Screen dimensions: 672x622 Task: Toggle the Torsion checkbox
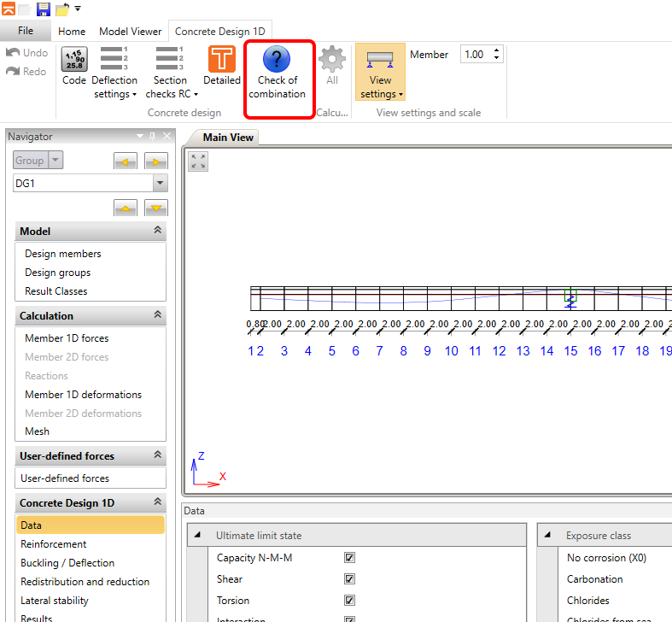click(x=349, y=601)
